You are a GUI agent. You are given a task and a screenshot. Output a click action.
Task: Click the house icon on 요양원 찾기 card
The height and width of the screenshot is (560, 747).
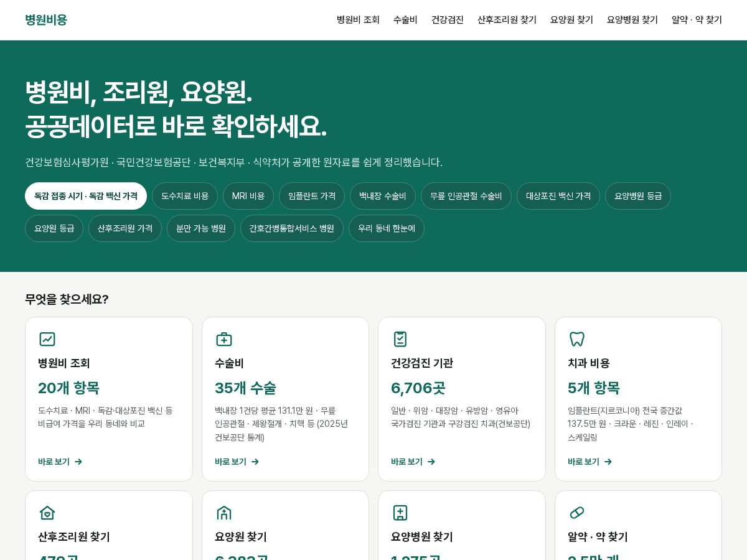[x=224, y=513]
